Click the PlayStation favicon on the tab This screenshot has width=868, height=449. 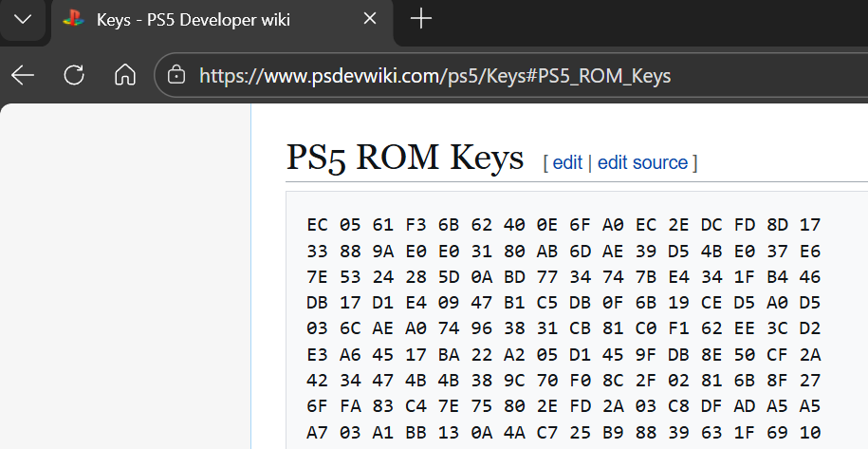point(73,19)
